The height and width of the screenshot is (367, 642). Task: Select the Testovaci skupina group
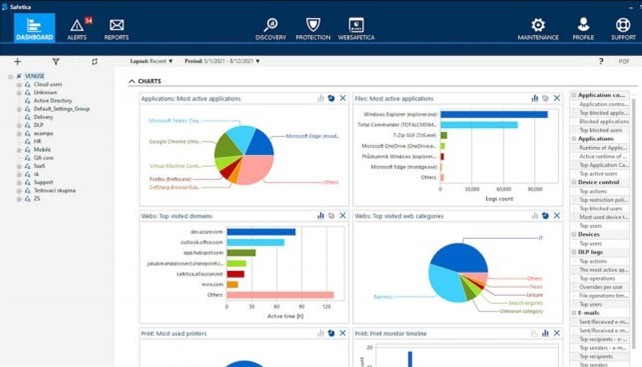click(54, 190)
